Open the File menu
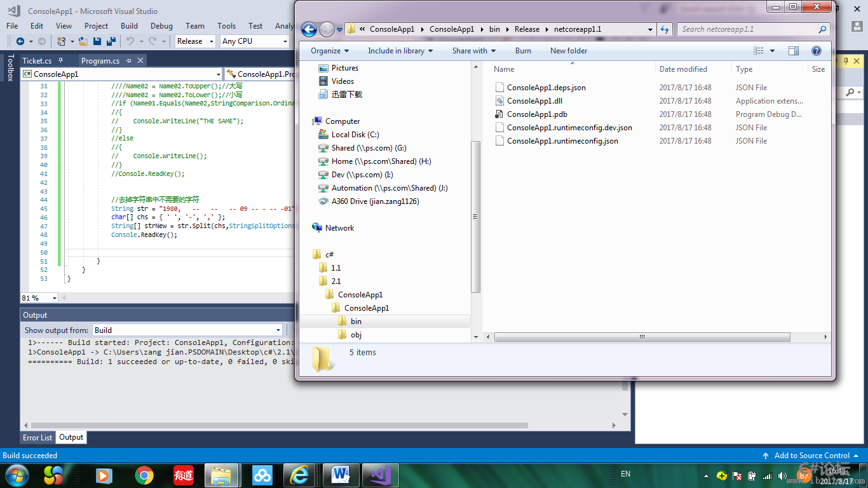This screenshot has width=868, height=488. [x=12, y=26]
